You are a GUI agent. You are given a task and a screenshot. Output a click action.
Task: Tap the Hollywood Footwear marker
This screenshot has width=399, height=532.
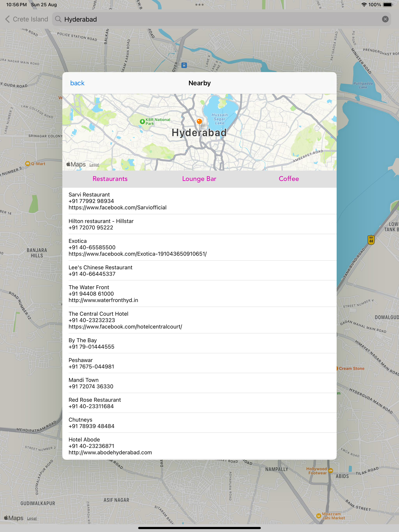pyautogui.click(x=331, y=471)
